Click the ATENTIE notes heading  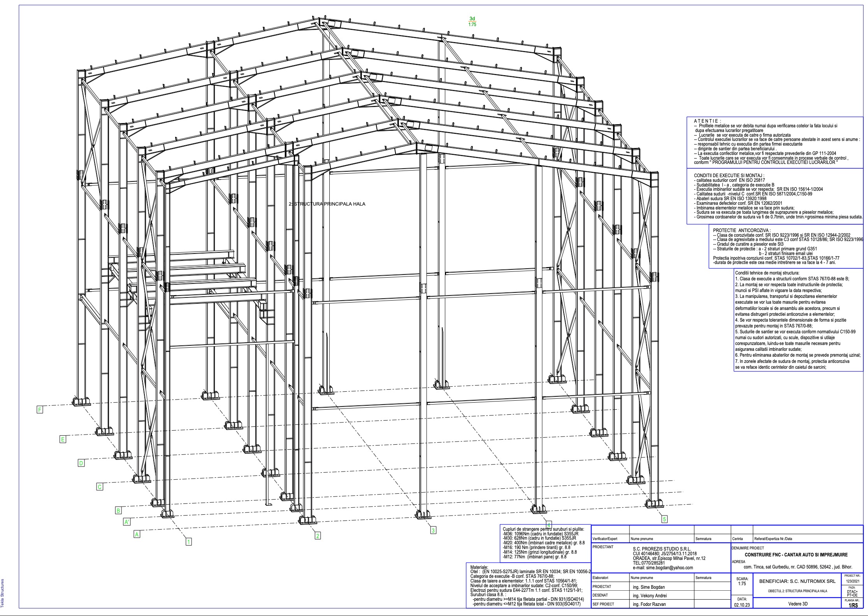[x=707, y=121]
